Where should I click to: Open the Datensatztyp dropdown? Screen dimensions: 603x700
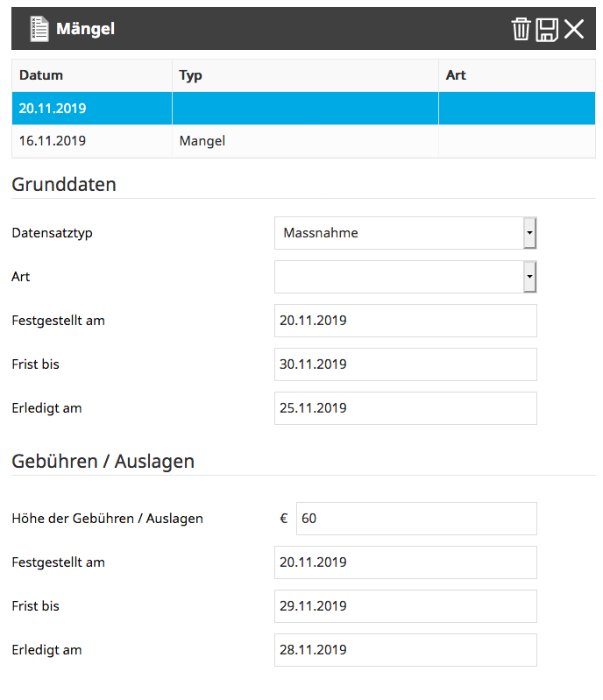point(529,233)
